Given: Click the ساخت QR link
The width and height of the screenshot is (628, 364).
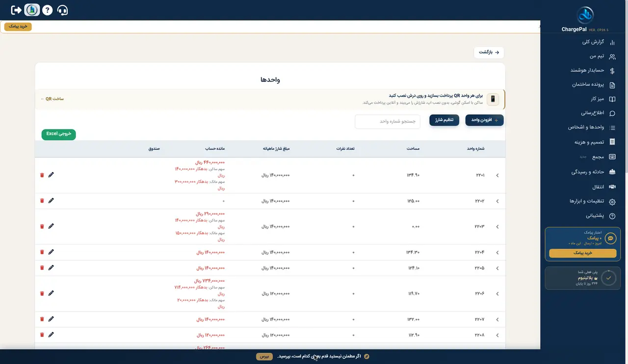Looking at the screenshot, I should coord(52,99).
